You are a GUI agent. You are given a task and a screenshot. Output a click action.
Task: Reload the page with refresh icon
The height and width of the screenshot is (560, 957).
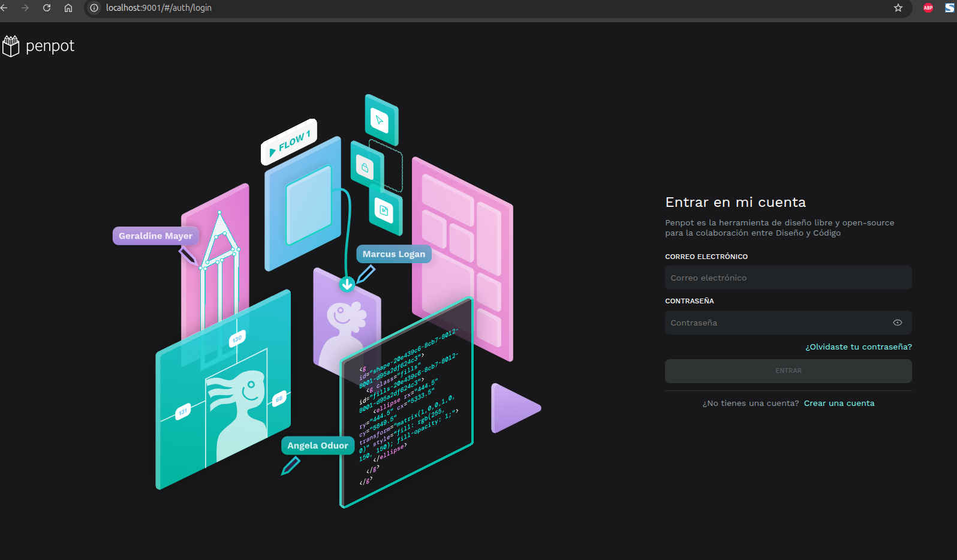coord(47,8)
